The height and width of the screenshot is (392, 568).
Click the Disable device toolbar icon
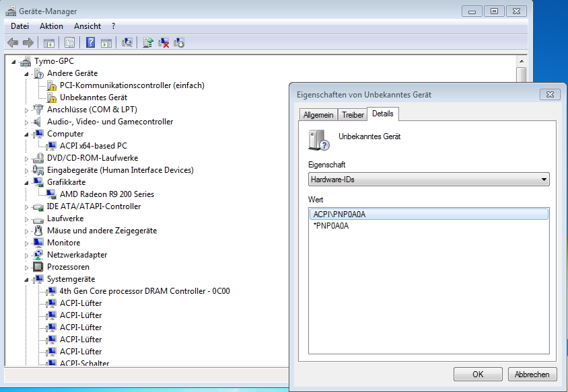click(x=179, y=43)
